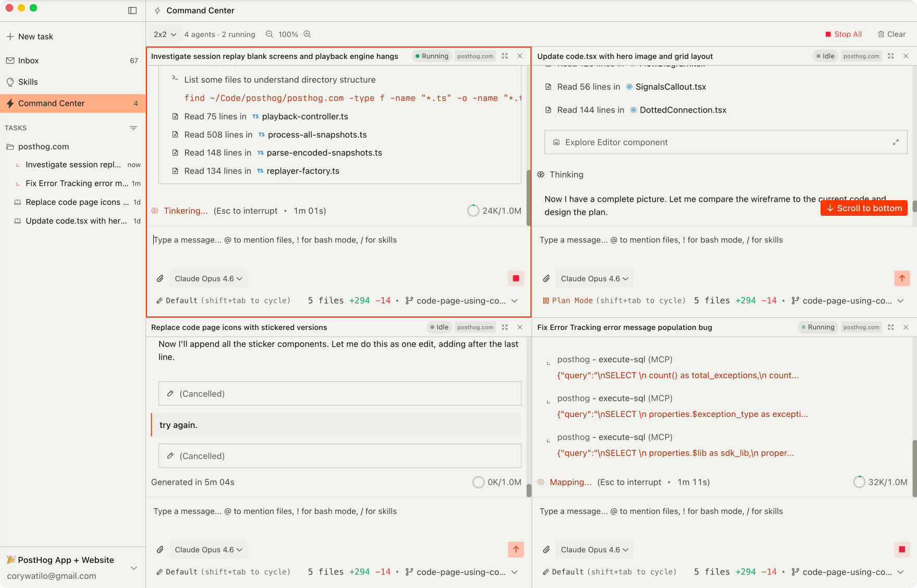Viewport: 917px width, 588px height.
Task: Collapse sidebar using top-left panel icon
Action: (133, 10)
